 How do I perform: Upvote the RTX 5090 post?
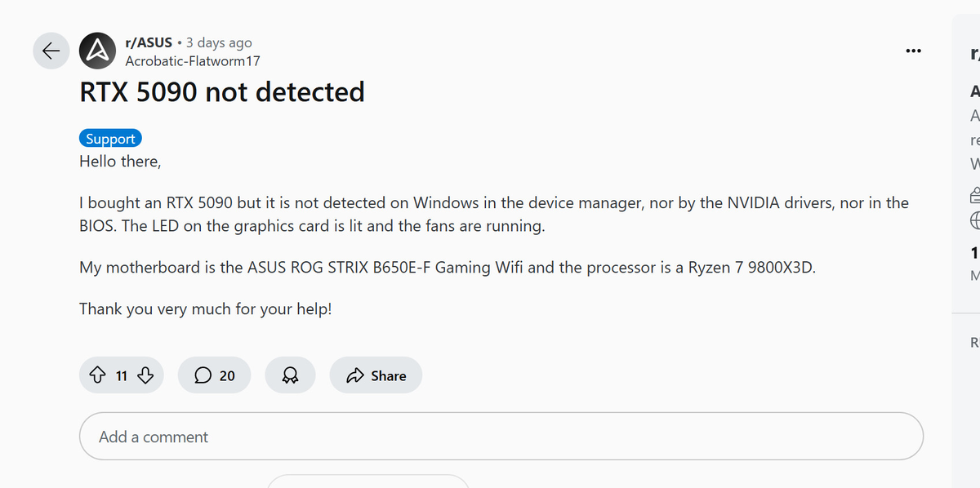click(97, 375)
